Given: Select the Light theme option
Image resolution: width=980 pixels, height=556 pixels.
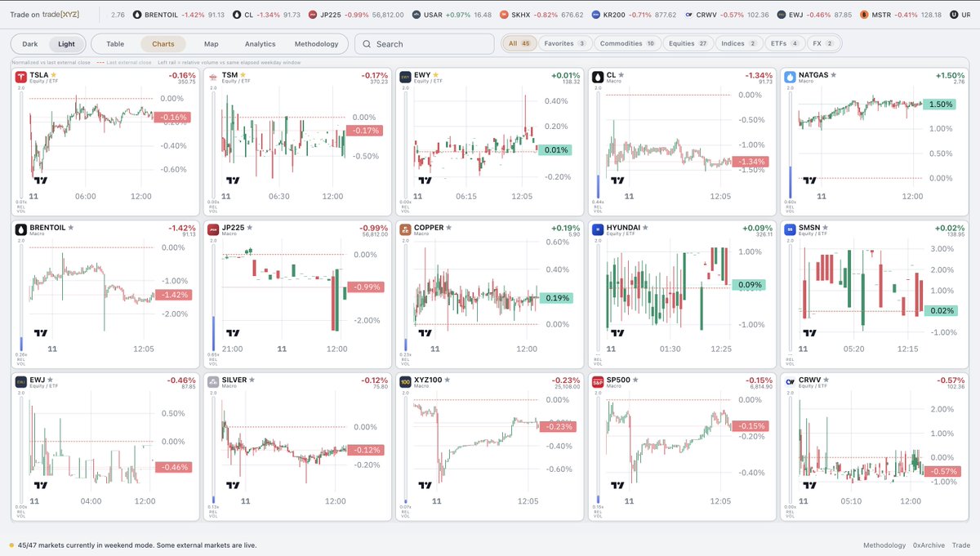Looking at the screenshot, I should click(x=67, y=44).
